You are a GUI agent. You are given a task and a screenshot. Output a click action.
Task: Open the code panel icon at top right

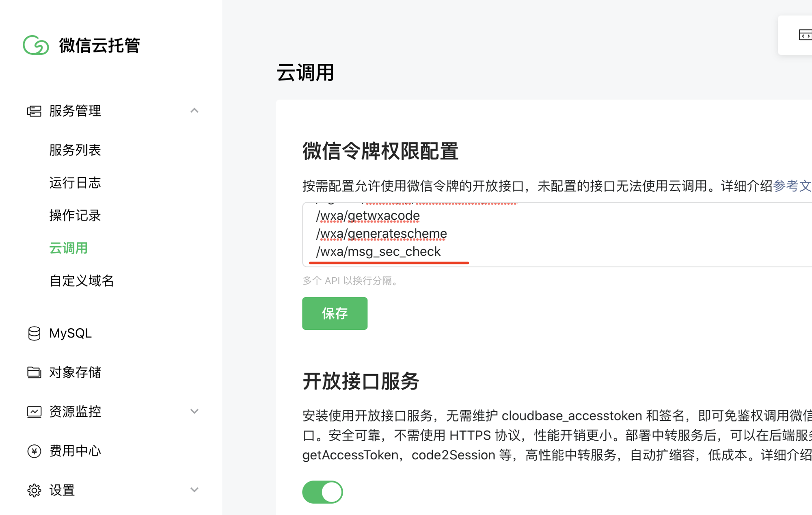pos(805,35)
